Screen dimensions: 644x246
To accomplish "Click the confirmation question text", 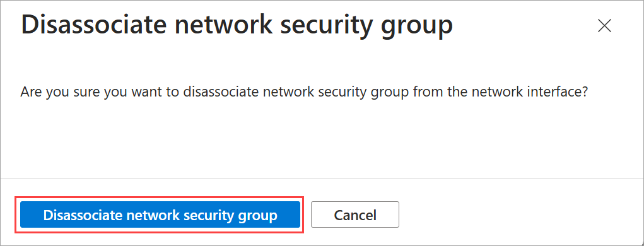I will 305,91.
